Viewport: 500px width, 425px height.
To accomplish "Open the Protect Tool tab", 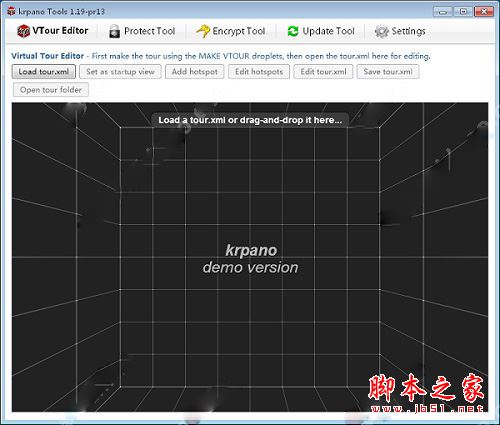I will pos(142,31).
